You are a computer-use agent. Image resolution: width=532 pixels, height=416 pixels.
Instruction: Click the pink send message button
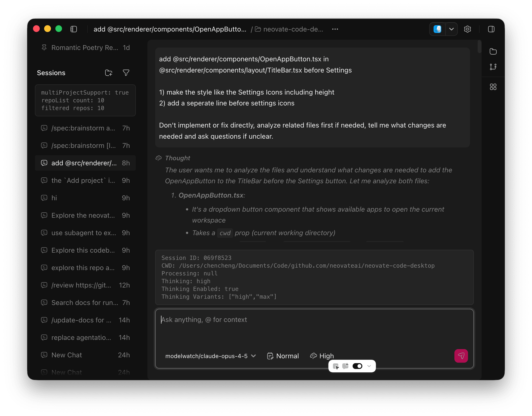click(x=461, y=356)
